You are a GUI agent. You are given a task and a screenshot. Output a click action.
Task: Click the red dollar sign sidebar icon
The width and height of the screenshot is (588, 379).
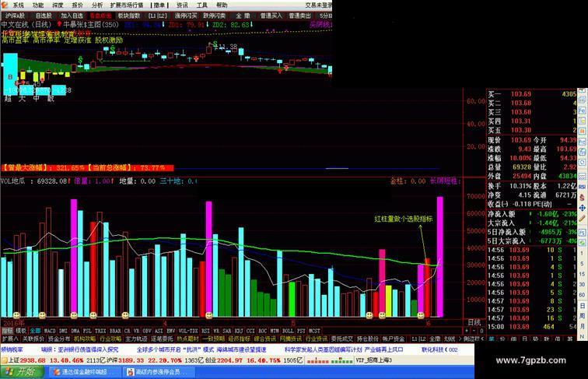coord(582,197)
